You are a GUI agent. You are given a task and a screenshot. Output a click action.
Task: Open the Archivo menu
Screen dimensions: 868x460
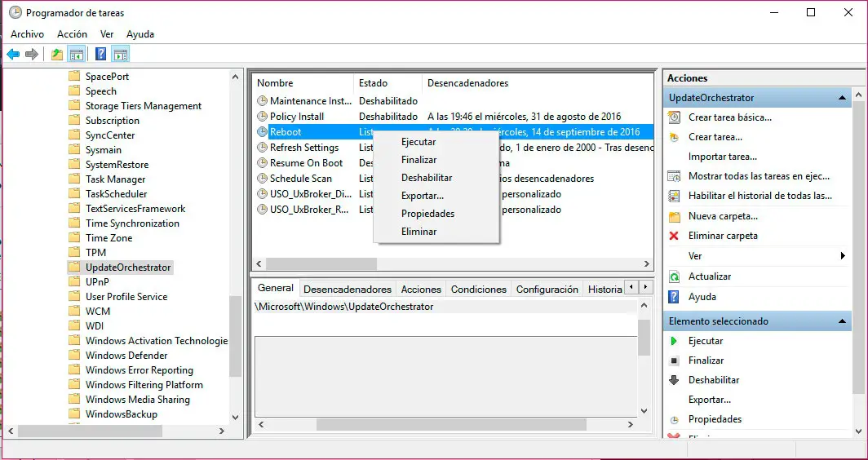pos(27,34)
